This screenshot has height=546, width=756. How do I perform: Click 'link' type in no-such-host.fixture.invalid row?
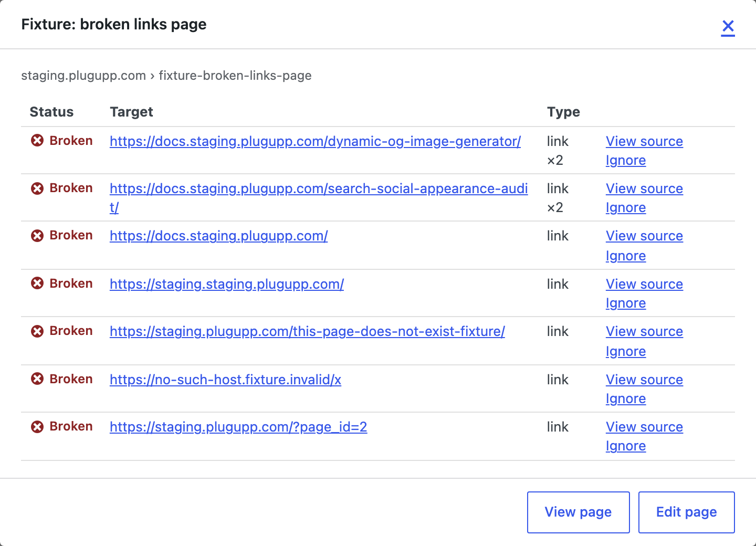coord(558,380)
